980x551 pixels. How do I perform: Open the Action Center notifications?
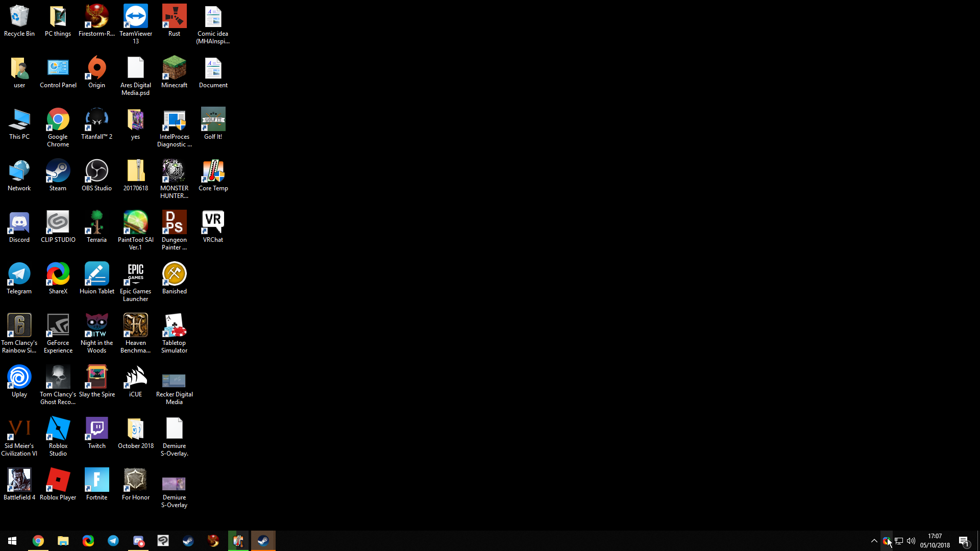click(x=964, y=542)
